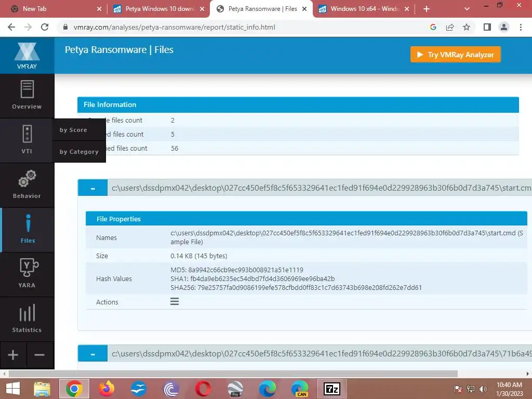
Task: Launch Opera from the taskbar
Action: tap(203, 389)
